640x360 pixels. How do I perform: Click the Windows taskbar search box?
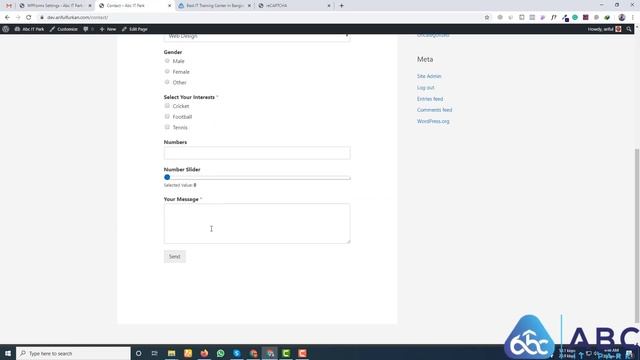73,353
